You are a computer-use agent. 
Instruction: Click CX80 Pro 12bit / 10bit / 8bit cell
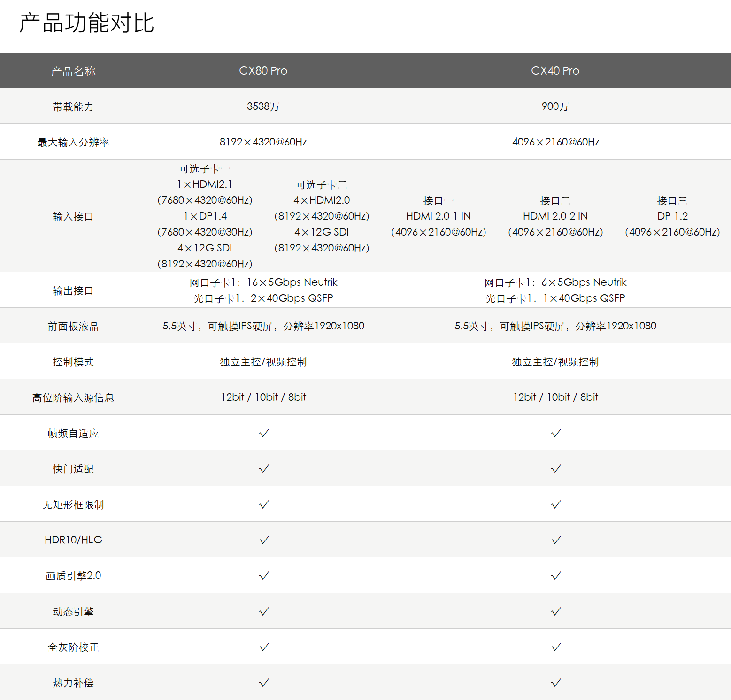click(x=263, y=397)
